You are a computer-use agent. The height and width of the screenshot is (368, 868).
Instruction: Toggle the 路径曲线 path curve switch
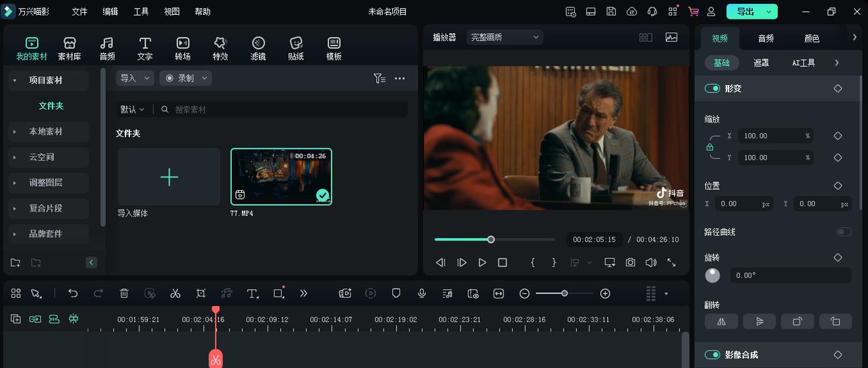(x=844, y=232)
